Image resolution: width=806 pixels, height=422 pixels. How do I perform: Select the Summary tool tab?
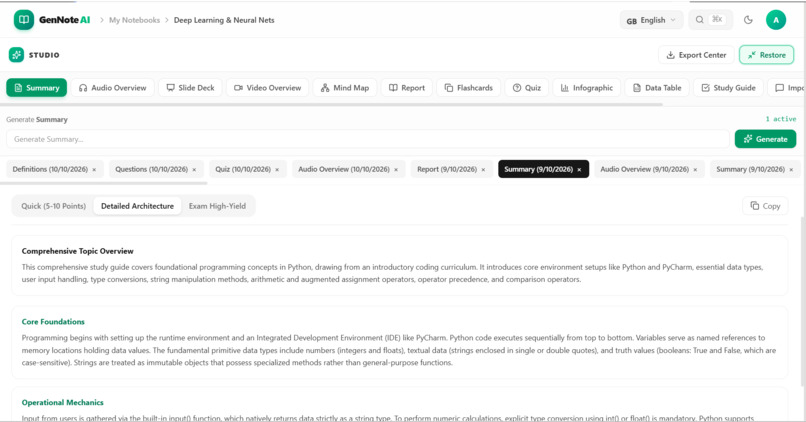(36, 88)
